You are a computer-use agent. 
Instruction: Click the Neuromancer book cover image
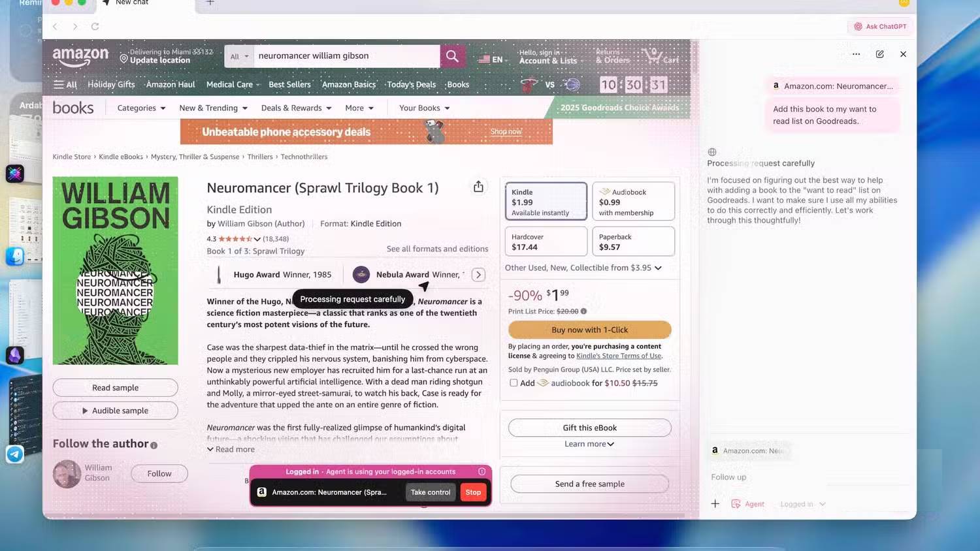point(115,270)
